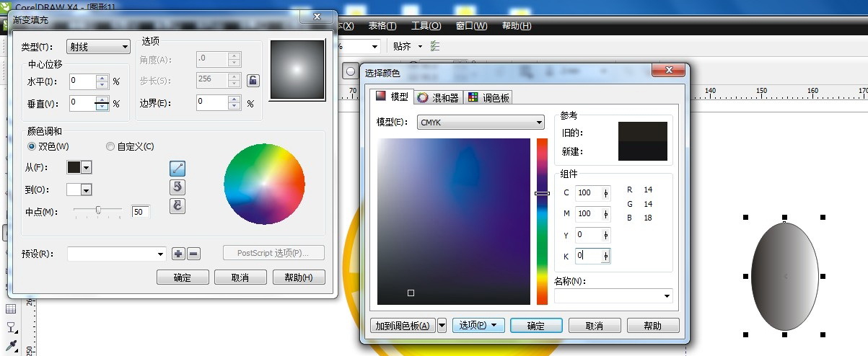The image size is (868, 356).
Task: Click the snap options icon beside 贴齐
Action: (x=435, y=46)
